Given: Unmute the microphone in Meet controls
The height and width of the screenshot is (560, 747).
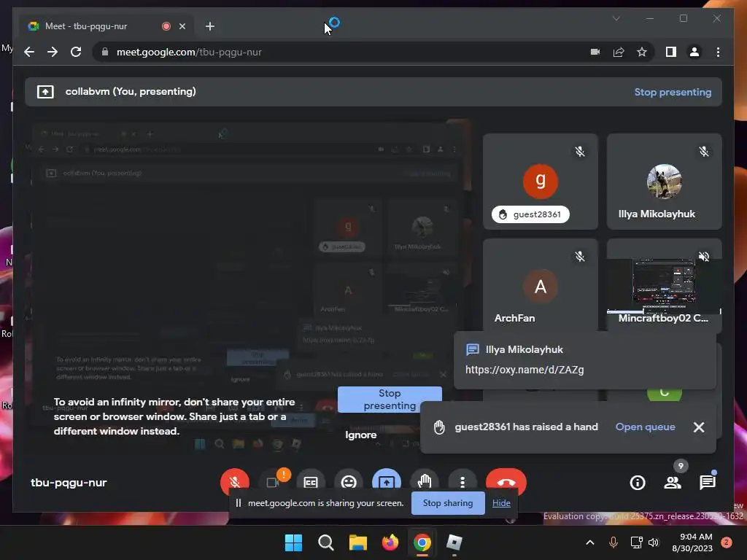Looking at the screenshot, I should tap(234, 482).
